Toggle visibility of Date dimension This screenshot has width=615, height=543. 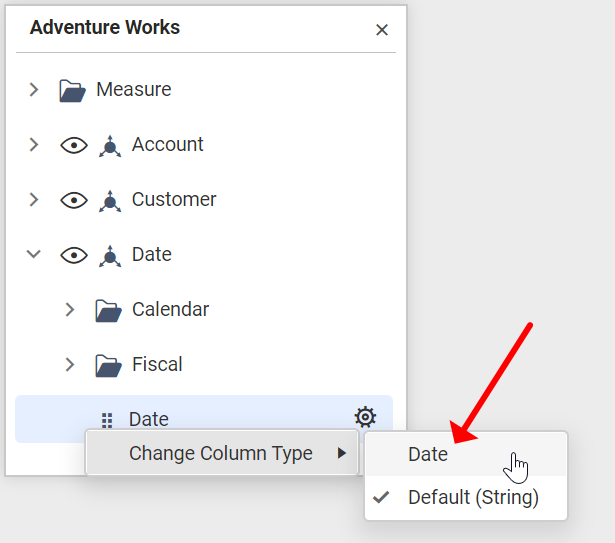coord(74,255)
